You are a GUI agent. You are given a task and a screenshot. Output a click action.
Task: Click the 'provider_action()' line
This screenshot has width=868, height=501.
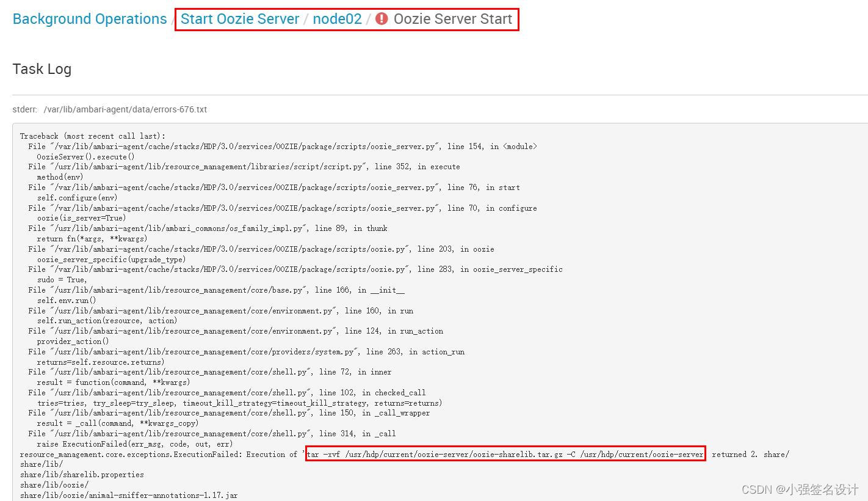(73, 342)
